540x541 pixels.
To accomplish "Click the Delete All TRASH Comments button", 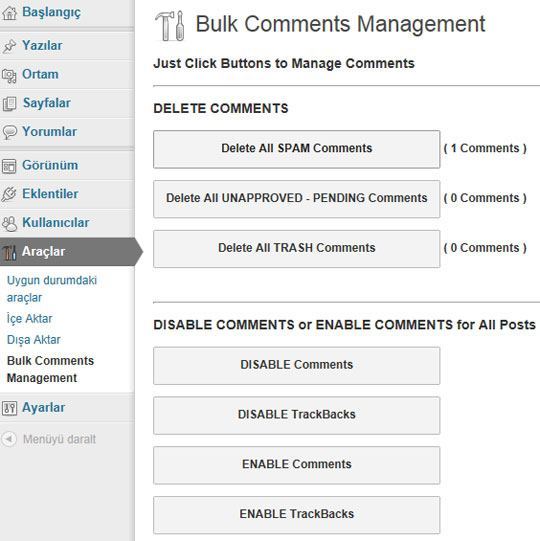I will [297, 248].
